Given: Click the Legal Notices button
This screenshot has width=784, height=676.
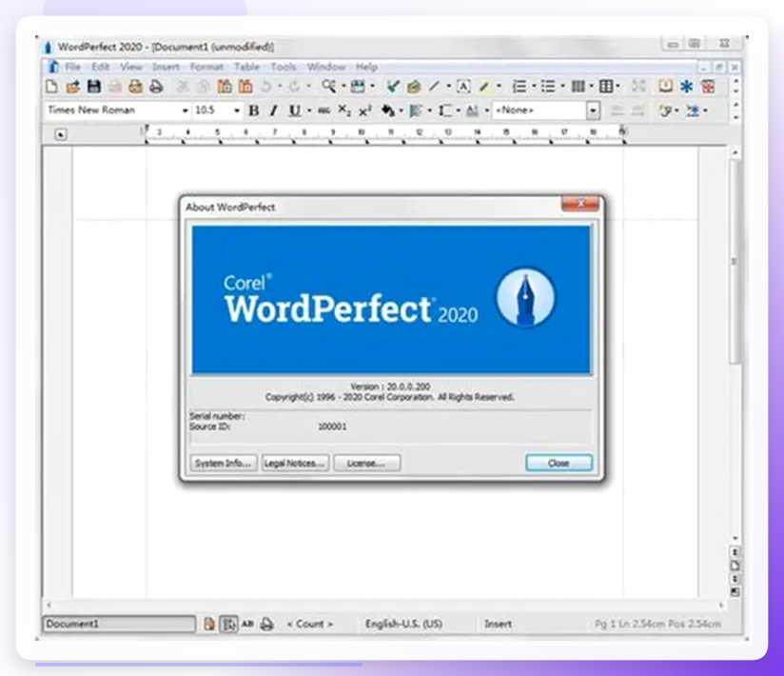Looking at the screenshot, I should pos(295,464).
